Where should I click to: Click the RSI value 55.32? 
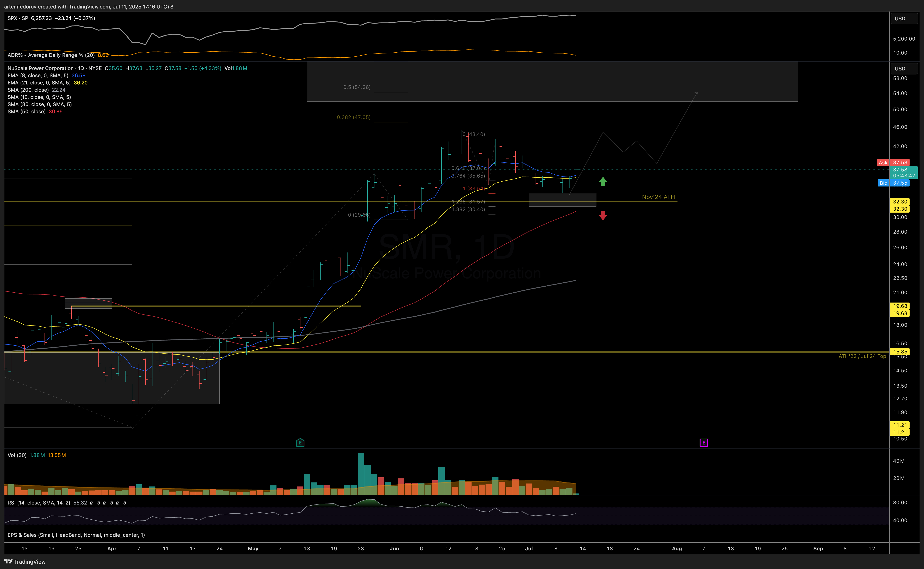(80, 502)
